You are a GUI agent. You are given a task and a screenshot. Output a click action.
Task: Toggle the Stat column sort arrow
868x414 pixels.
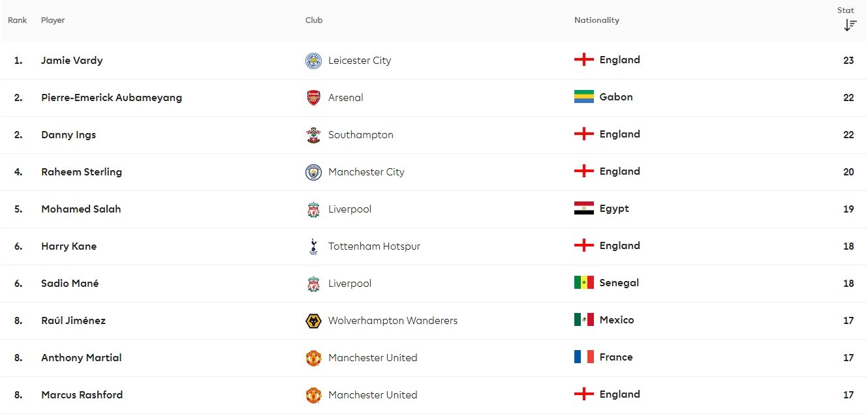[850, 25]
